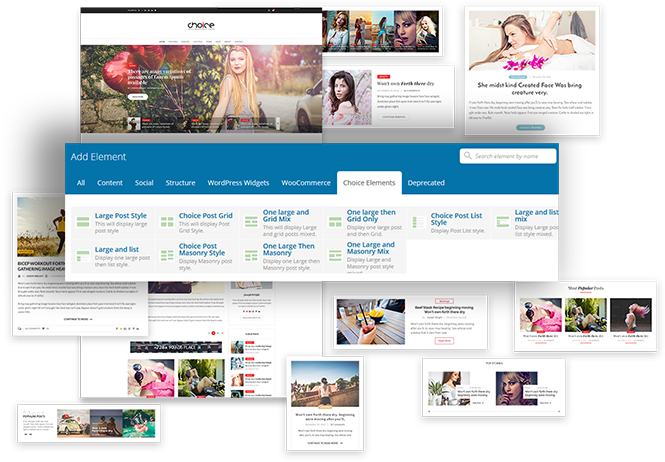Click the running woman post image
This screenshot has width=665, height=462.
41,227
